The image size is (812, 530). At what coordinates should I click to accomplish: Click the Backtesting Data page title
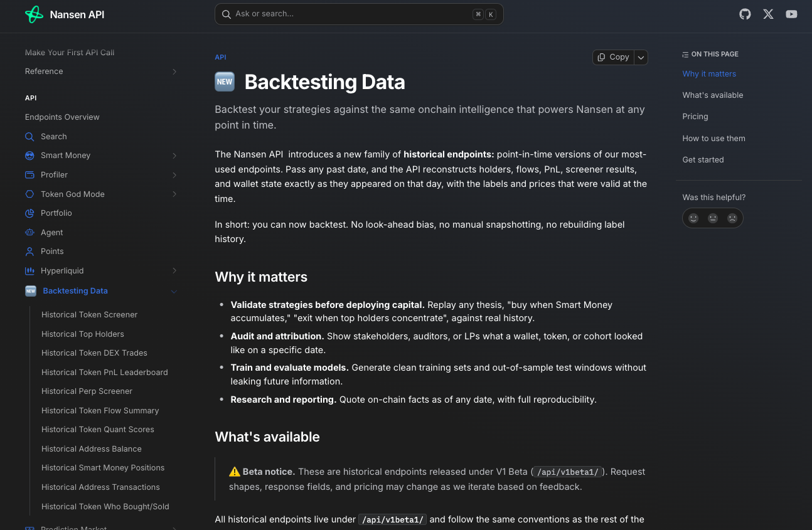(x=324, y=82)
